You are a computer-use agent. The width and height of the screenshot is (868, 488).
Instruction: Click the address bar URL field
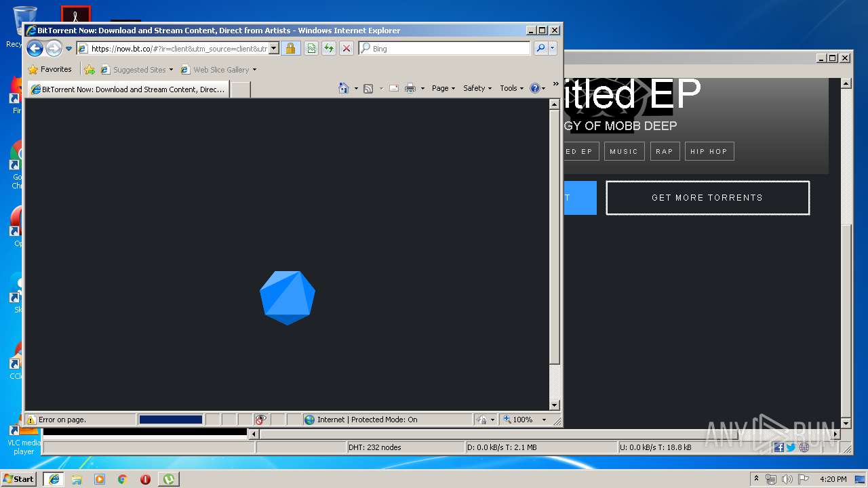178,49
